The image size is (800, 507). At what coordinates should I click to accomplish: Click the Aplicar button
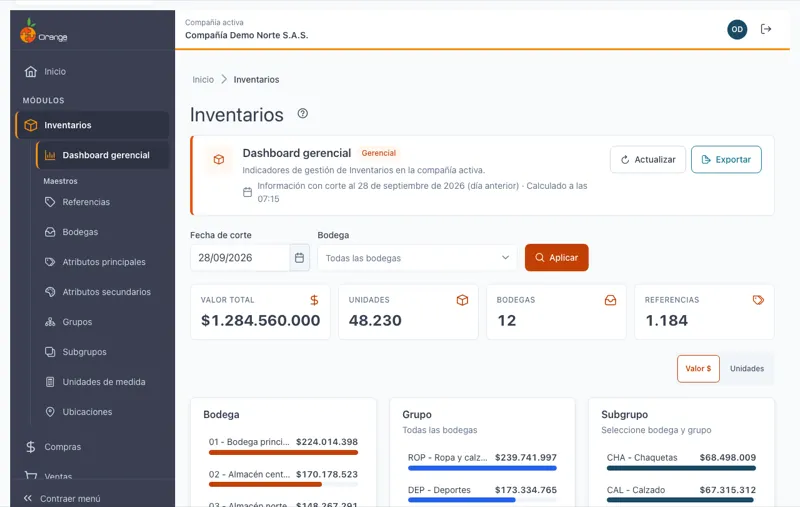[557, 258]
